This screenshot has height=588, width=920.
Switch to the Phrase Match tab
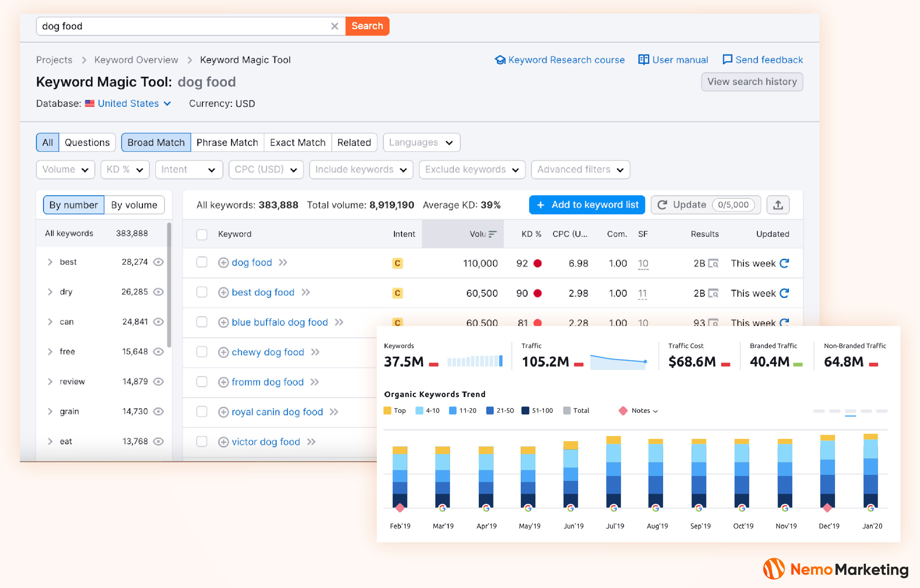pyautogui.click(x=227, y=142)
